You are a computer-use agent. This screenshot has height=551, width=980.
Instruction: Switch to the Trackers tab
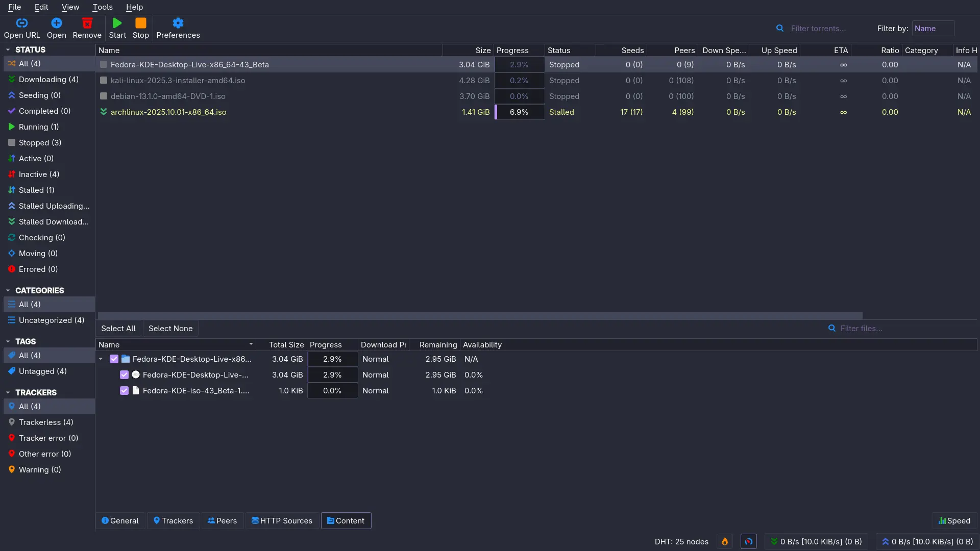click(x=174, y=521)
